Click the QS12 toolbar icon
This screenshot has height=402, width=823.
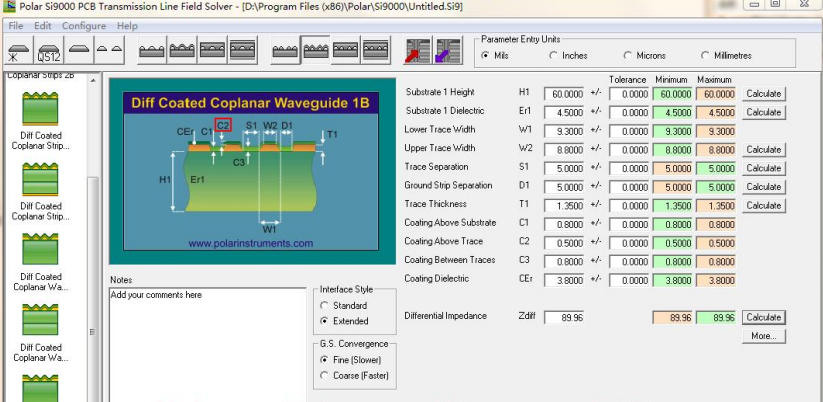[48, 51]
